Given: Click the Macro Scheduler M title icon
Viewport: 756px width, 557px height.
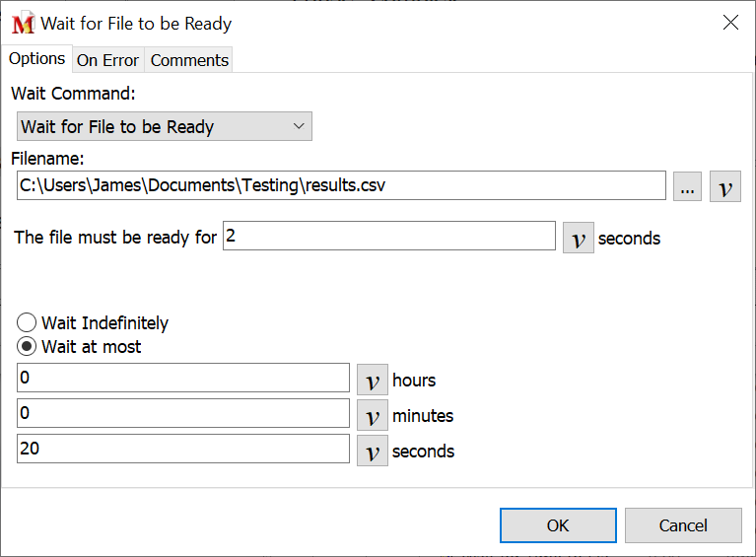Looking at the screenshot, I should (x=23, y=24).
